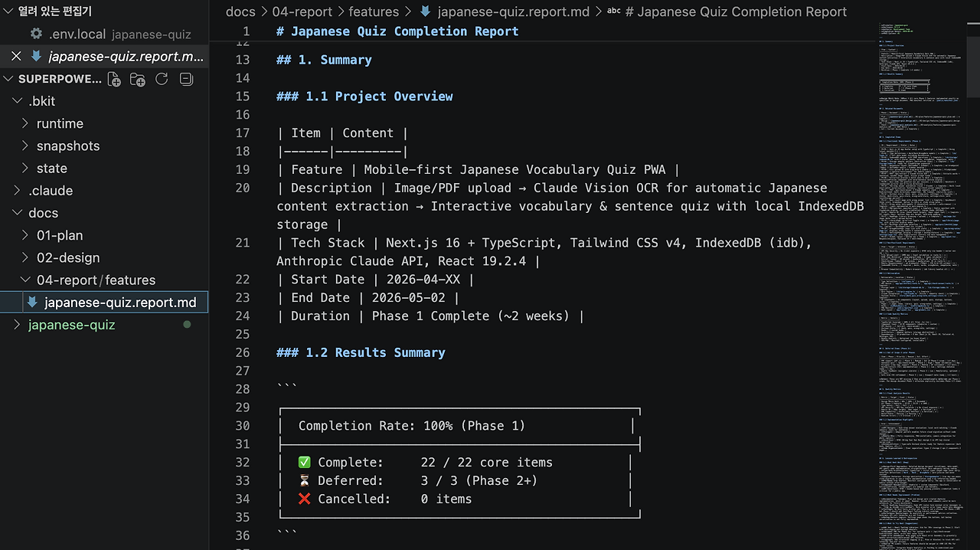Screen dimensions: 980x550
Task: Select japanese-quiz.report.md in open editors
Action: coord(126,56)
